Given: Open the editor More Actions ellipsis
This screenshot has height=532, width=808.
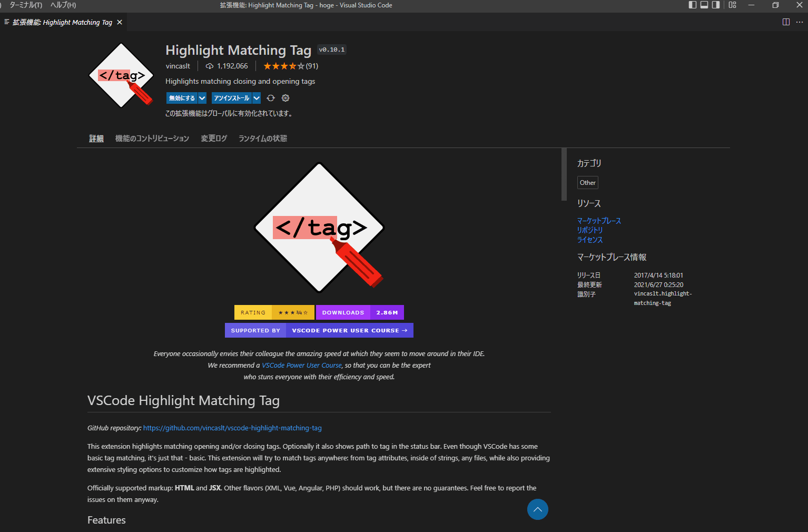Looking at the screenshot, I should point(799,22).
